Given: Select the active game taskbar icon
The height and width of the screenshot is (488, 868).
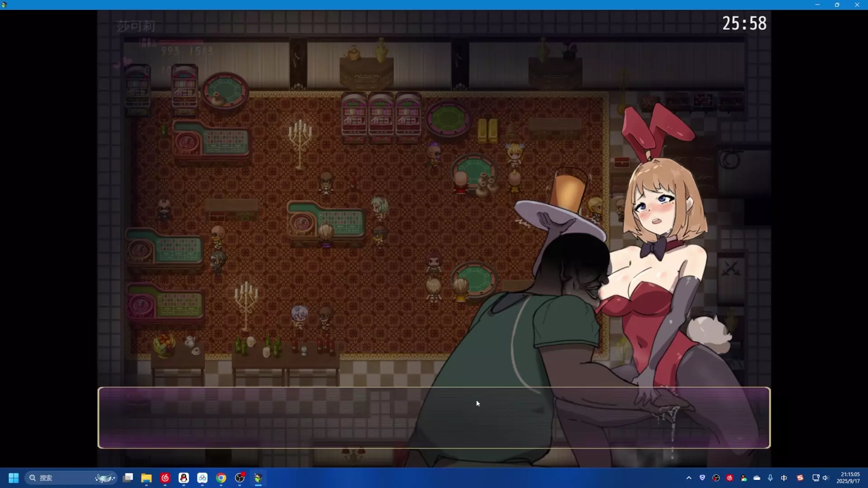Looking at the screenshot, I should point(258,478).
